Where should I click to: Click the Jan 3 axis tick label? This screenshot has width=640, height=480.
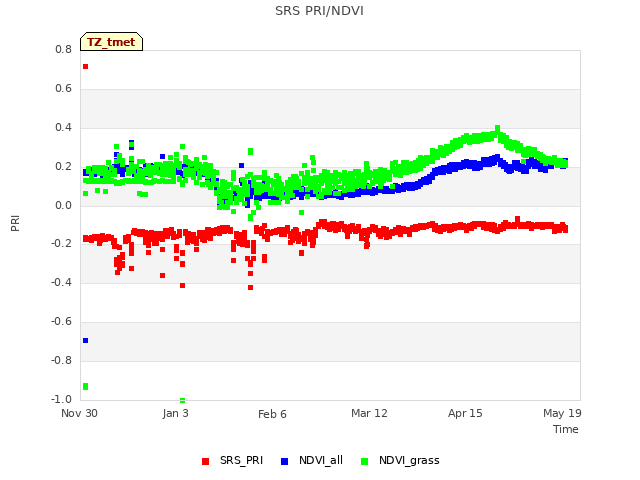176,413
